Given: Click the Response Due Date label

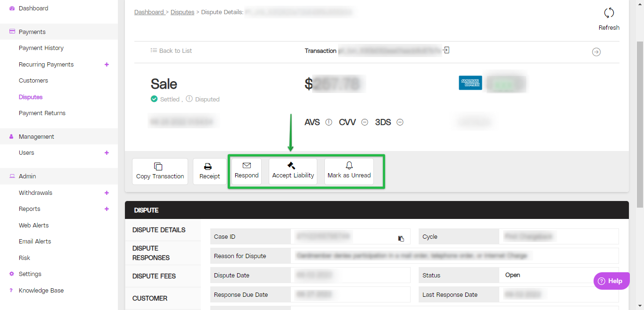Looking at the screenshot, I should pos(241,295).
